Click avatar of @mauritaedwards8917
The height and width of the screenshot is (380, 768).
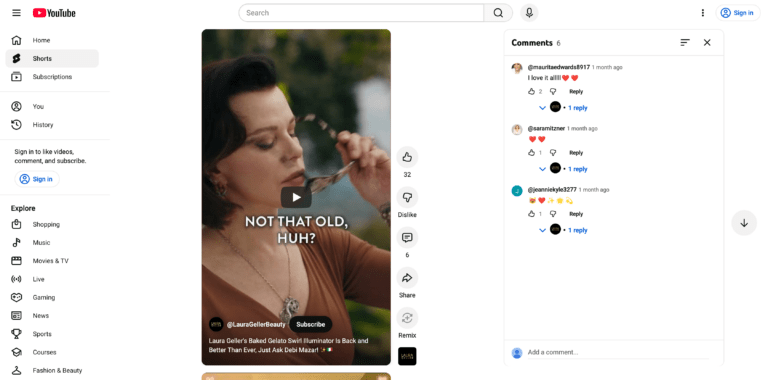(517, 68)
